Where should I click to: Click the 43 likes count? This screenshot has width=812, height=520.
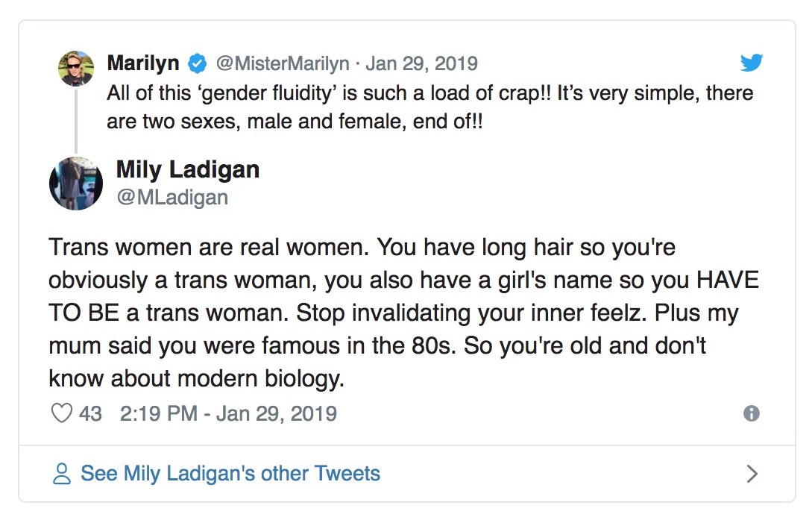coord(90,414)
